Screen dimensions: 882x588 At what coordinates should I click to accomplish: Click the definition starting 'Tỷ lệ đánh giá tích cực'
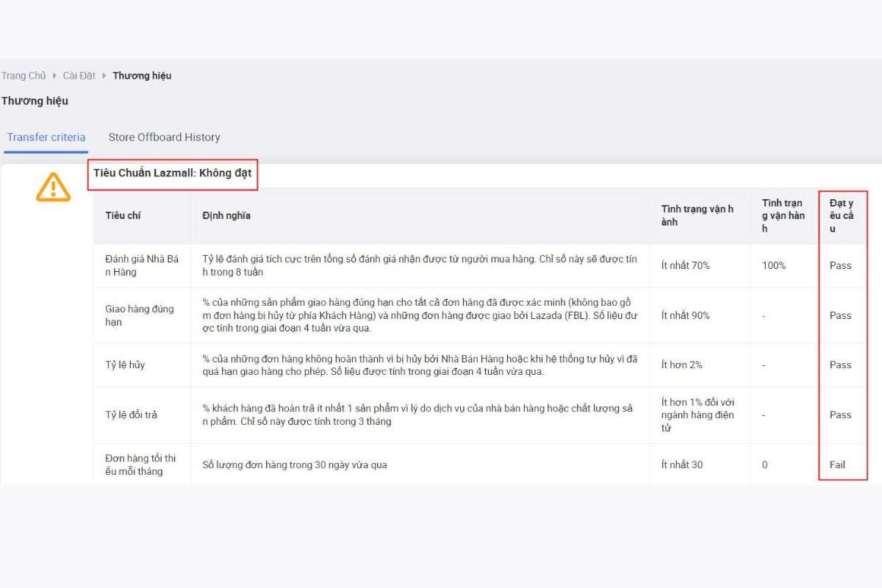tap(420, 266)
